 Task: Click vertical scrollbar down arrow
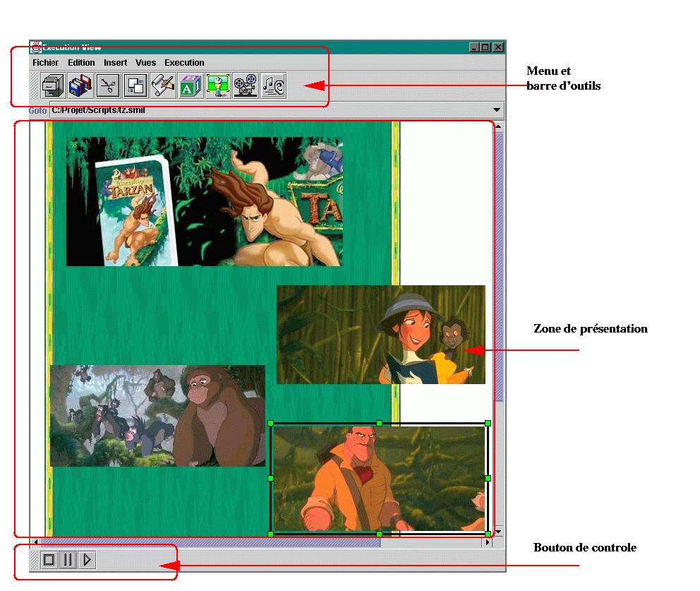coord(499,532)
